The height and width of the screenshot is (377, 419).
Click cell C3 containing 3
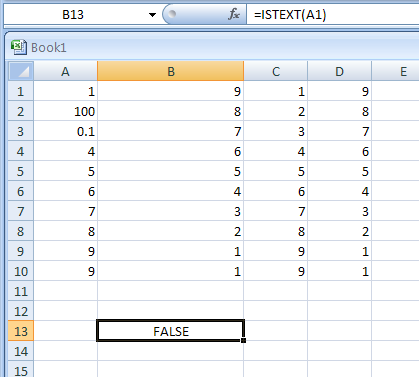pos(276,131)
